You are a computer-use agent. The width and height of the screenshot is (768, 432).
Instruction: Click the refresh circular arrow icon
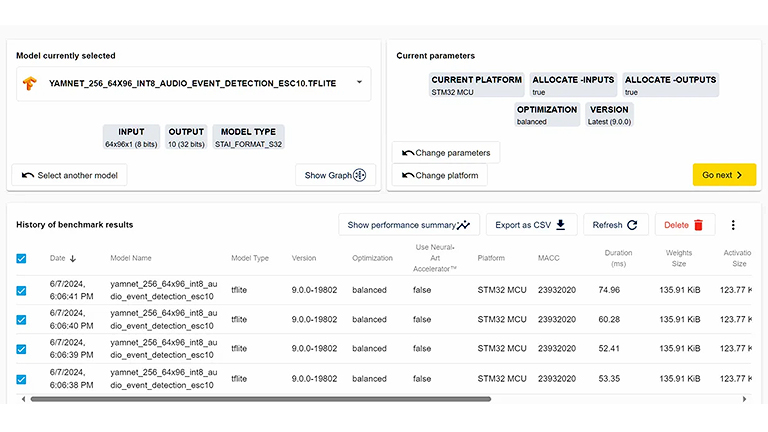pyautogui.click(x=632, y=225)
